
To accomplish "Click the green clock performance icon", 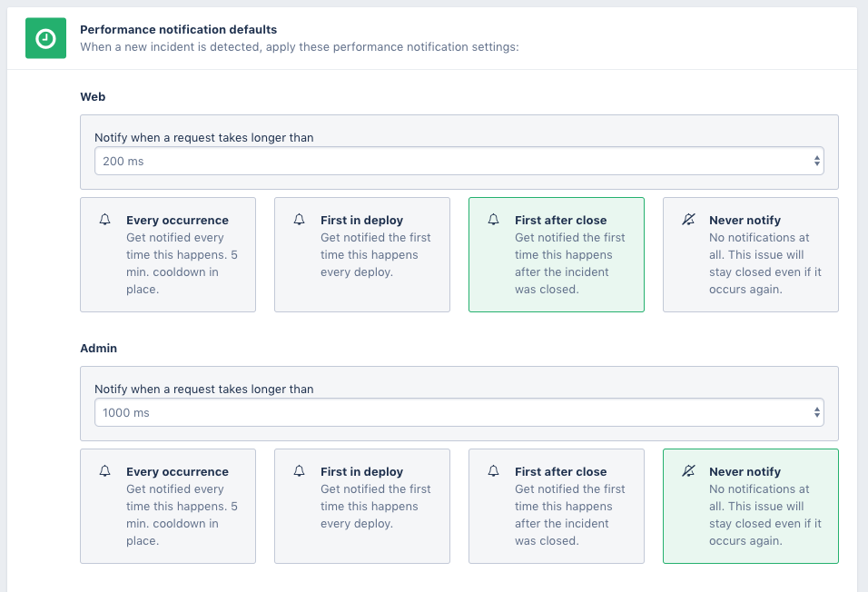I will (x=45, y=38).
